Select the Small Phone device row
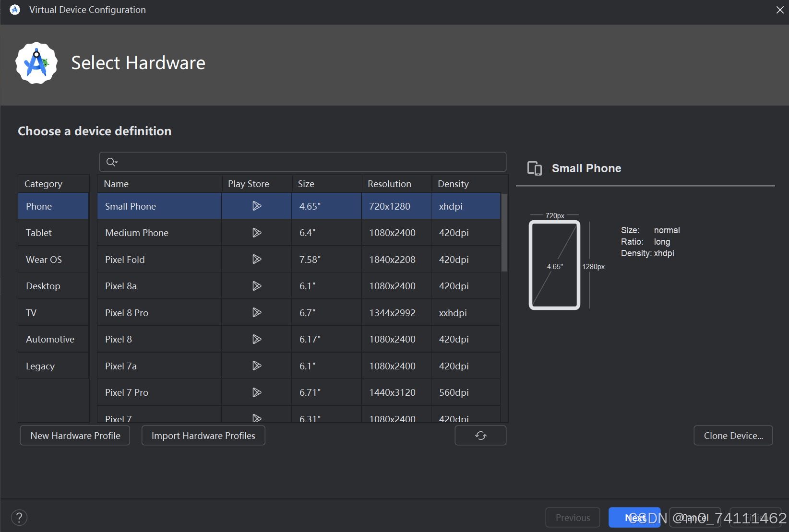 pos(299,206)
